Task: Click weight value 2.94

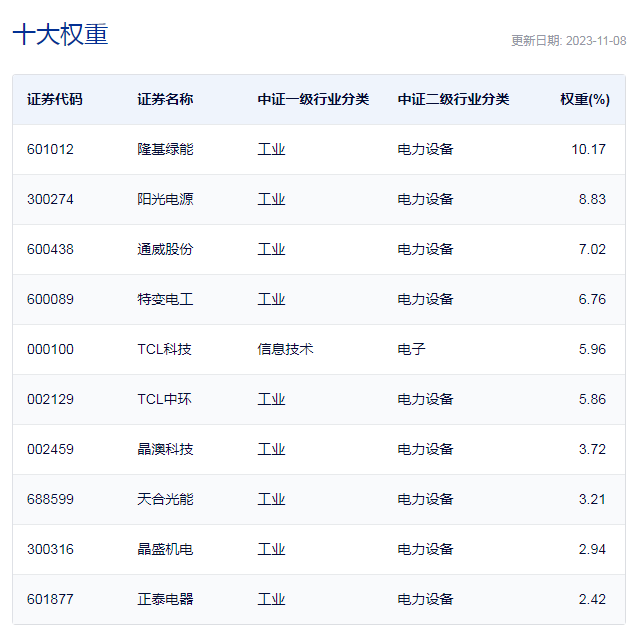Action: [x=592, y=550]
